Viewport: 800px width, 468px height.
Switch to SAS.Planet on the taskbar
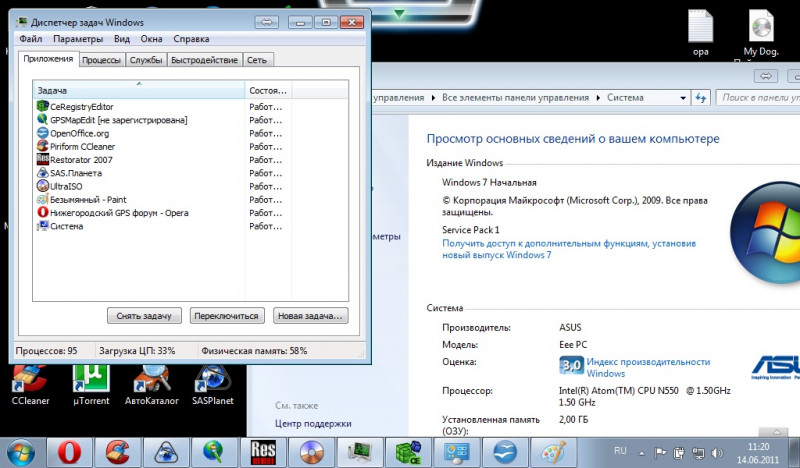(x=166, y=452)
